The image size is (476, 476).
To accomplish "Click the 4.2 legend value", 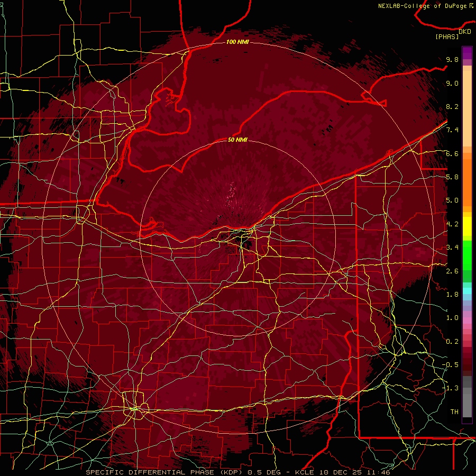I will [x=452, y=224].
